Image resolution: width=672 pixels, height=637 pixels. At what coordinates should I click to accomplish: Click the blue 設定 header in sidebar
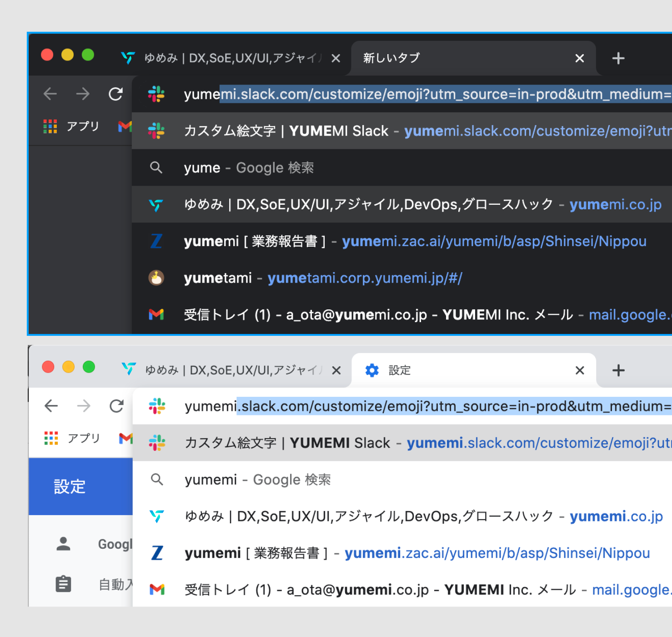[70, 486]
